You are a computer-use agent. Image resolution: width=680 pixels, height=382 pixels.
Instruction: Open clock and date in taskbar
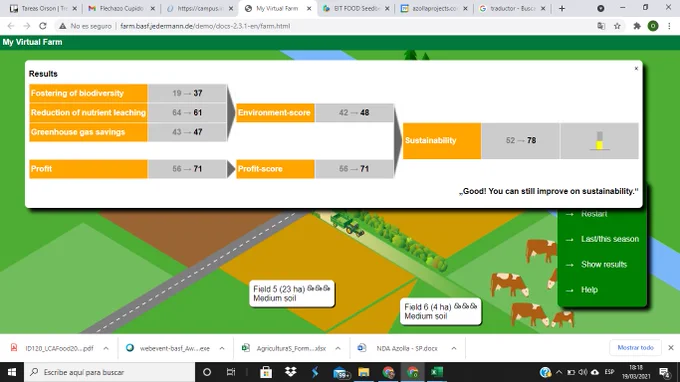coord(635,372)
